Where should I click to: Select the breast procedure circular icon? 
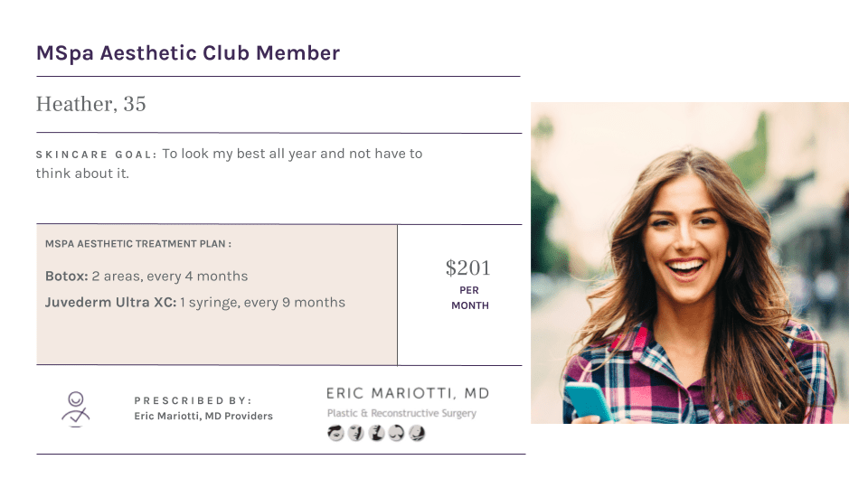pyautogui.click(x=396, y=433)
